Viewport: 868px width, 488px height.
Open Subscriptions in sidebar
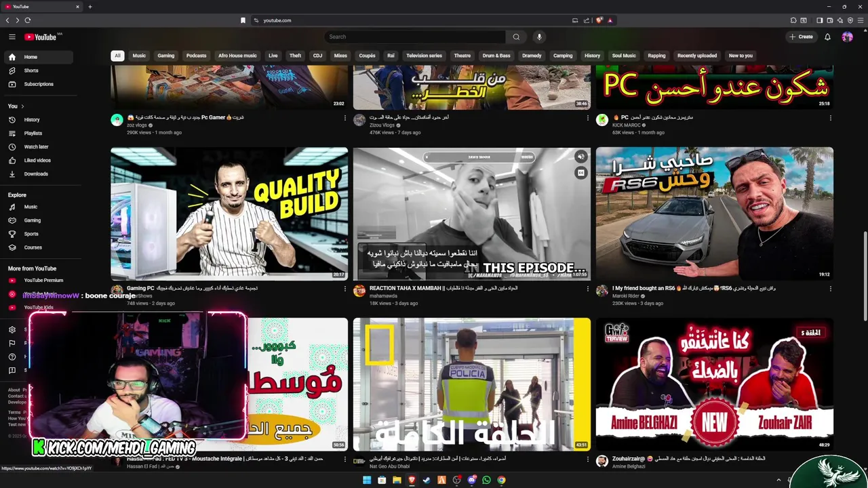[37, 84]
